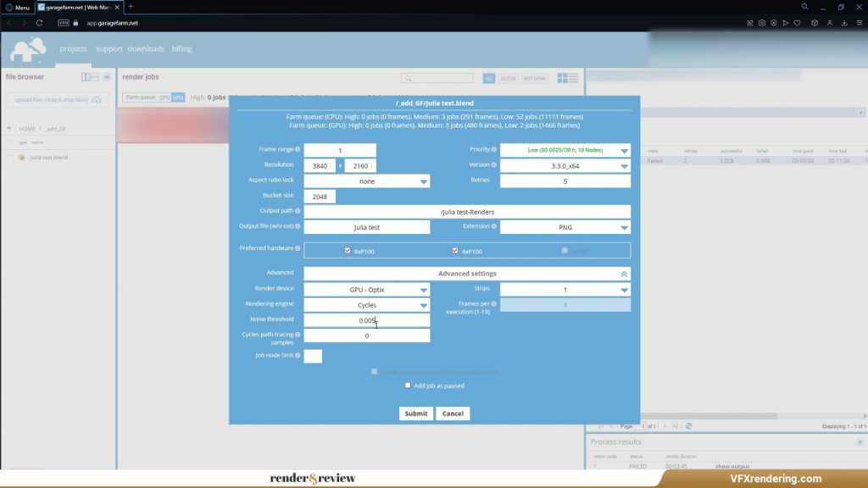Switch render jobs to grid view
The width and height of the screenshot is (868, 488).
563,78
